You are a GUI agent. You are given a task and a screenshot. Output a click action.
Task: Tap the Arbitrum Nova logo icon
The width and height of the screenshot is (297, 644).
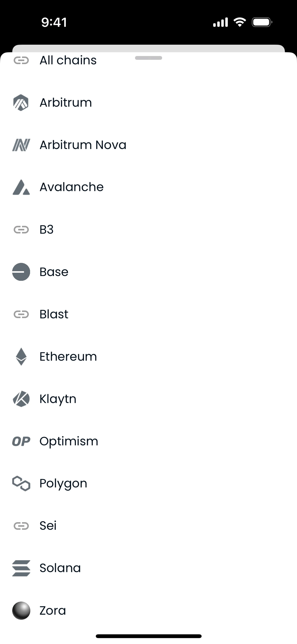pyautogui.click(x=21, y=145)
